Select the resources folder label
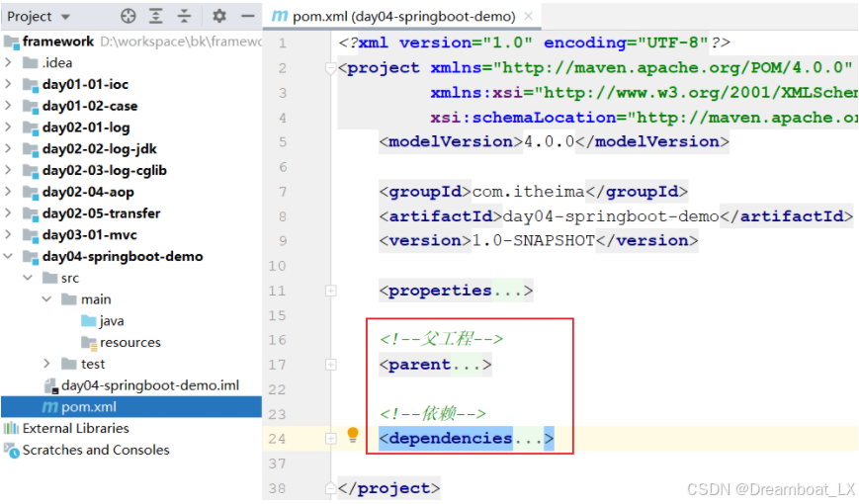 (130, 342)
